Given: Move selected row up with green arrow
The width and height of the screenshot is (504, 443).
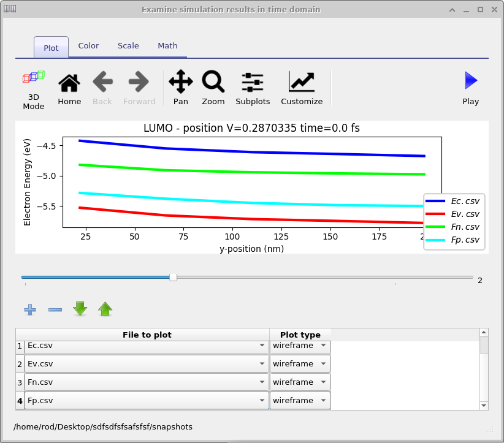Looking at the screenshot, I should tap(105, 309).
